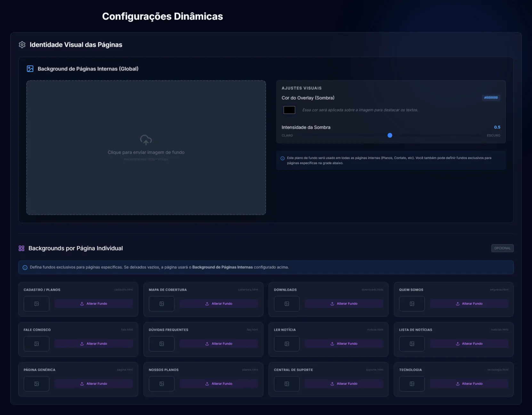Click the Intensidade da Sombra slider handle
The width and height of the screenshot is (532, 415).
(x=390, y=135)
